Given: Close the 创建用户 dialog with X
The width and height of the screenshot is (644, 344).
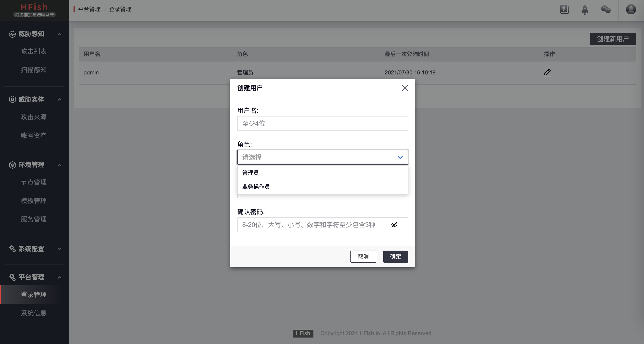Looking at the screenshot, I should coord(405,88).
